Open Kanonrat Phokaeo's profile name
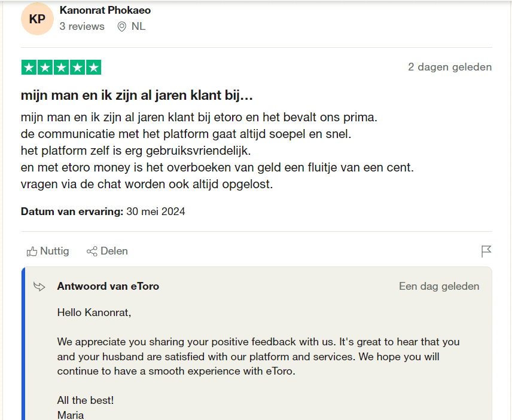512x420 pixels. (105, 10)
